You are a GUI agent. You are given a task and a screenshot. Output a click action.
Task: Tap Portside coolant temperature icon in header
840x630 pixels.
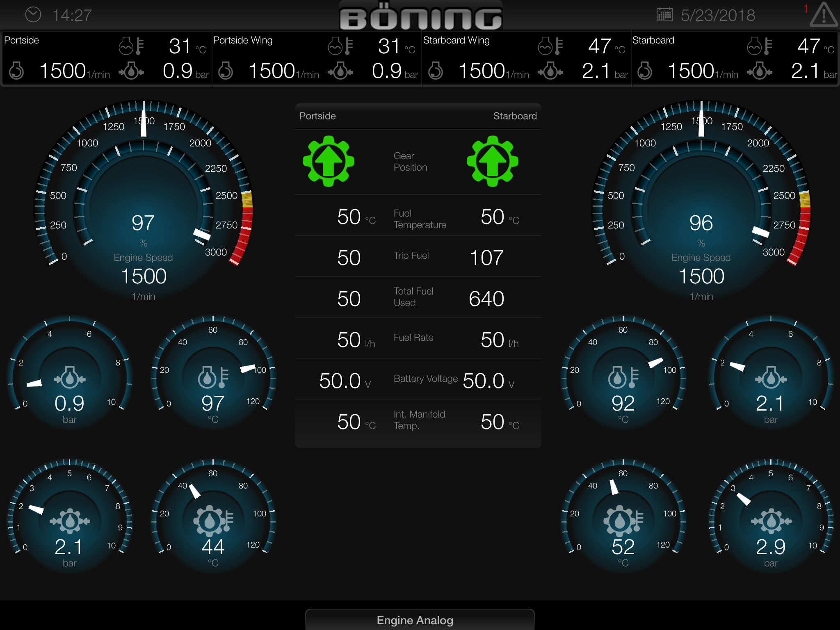click(131, 46)
